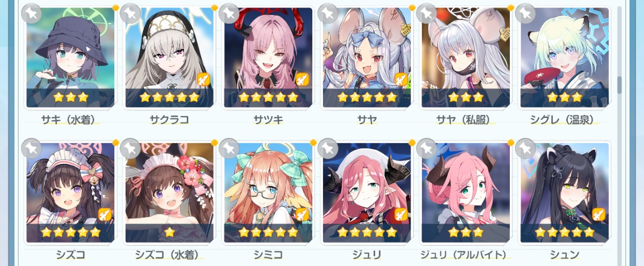Toggle pin icon on シュン card
This screenshot has width=644, height=266.
pos(525,148)
